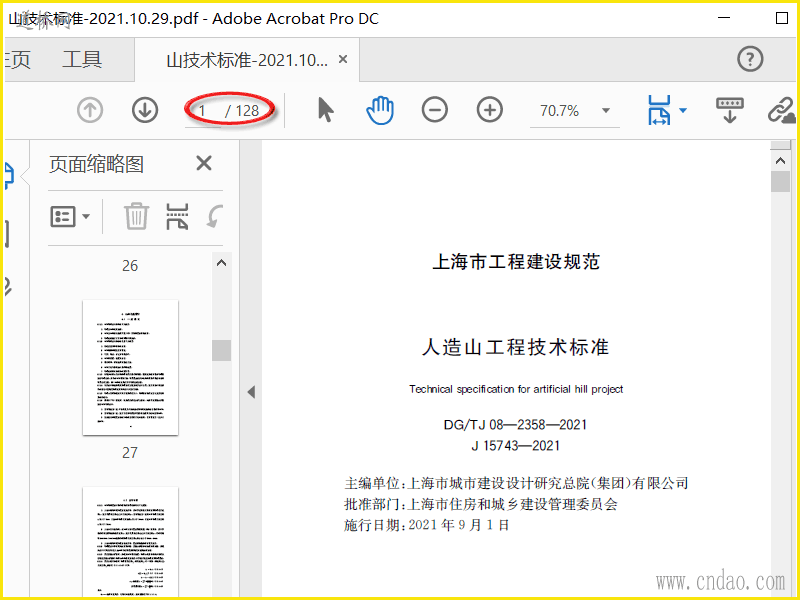
Task: Switch to the 工具 tab
Action: point(82,59)
